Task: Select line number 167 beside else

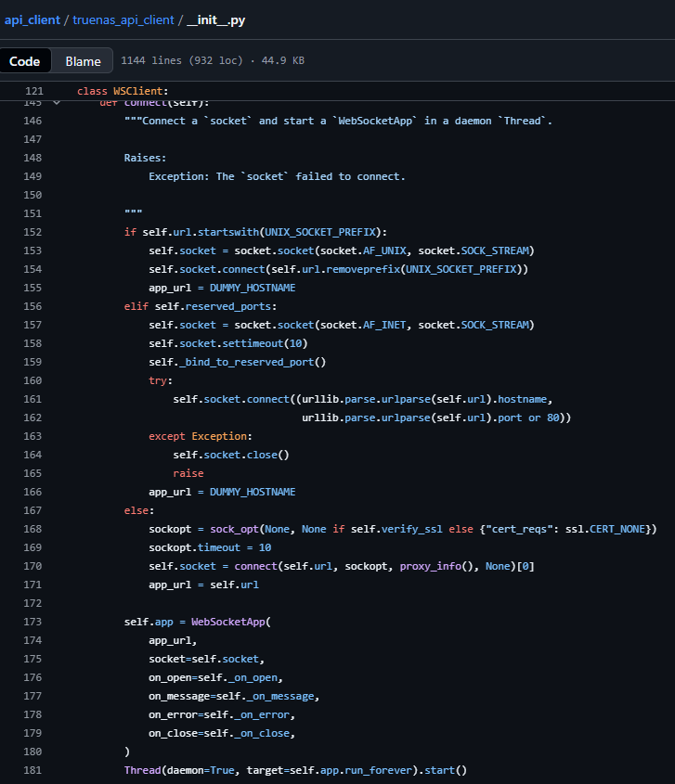Action: click(34, 510)
